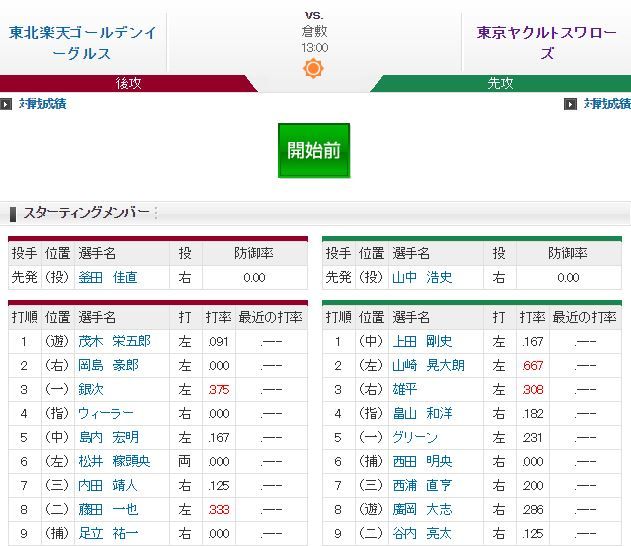
Task: Click 銀次's batting average .375
Action: click(x=219, y=389)
